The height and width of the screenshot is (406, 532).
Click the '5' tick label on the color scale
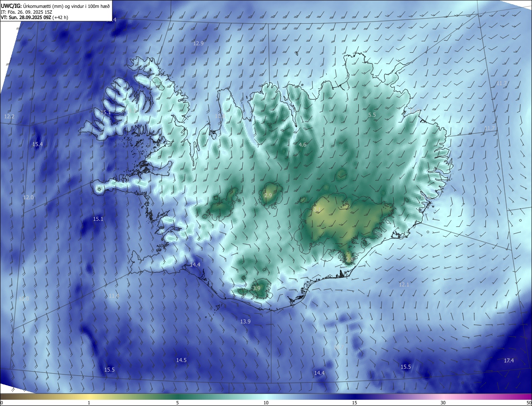coord(177,403)
